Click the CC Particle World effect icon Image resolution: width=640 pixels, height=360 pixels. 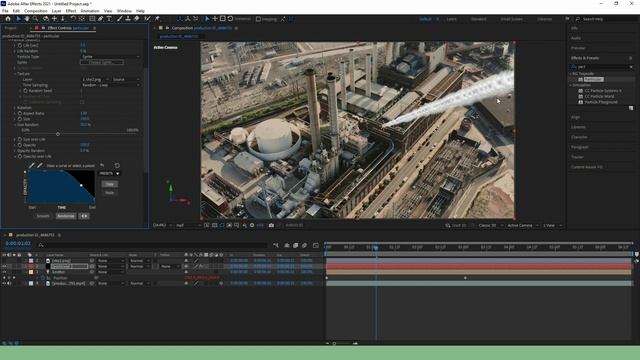[581, 96]
